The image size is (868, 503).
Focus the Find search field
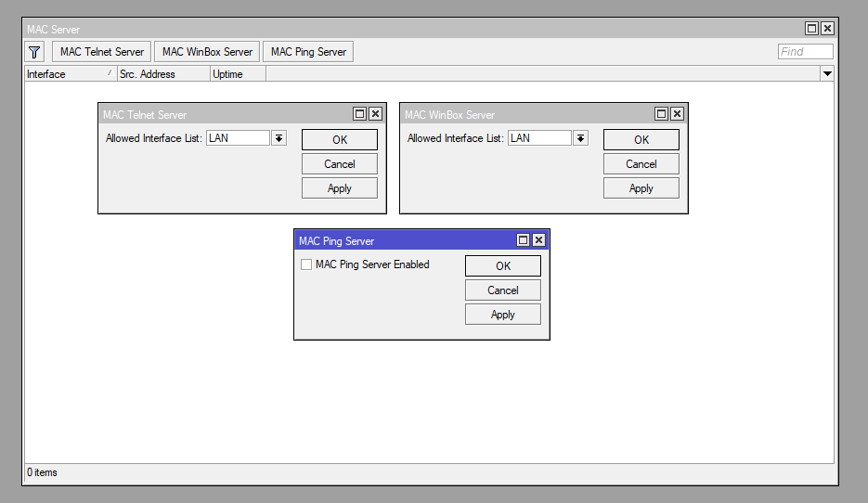tap(805, 51)
